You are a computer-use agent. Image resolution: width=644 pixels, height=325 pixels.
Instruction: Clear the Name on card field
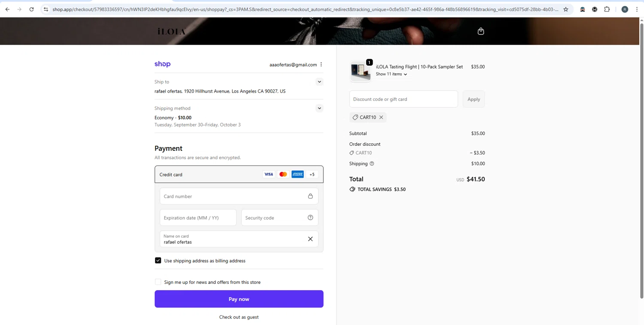(x=310, y=239)
